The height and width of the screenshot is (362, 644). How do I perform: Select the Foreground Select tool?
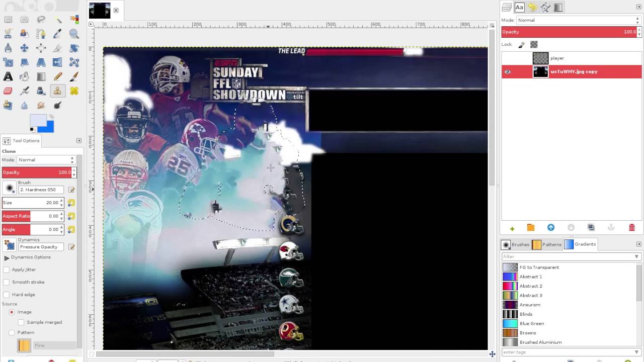pyautogui.click(x=24, y=34)
